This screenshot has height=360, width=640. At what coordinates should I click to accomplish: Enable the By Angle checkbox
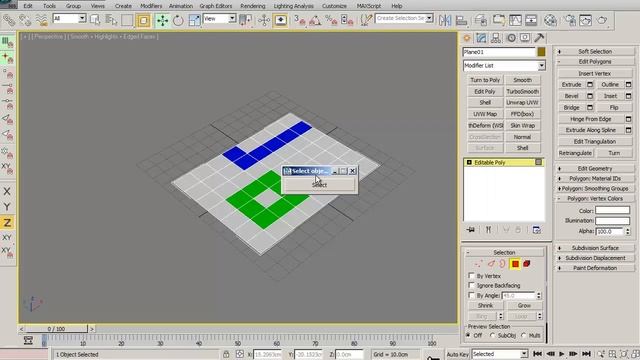point(471,295)
